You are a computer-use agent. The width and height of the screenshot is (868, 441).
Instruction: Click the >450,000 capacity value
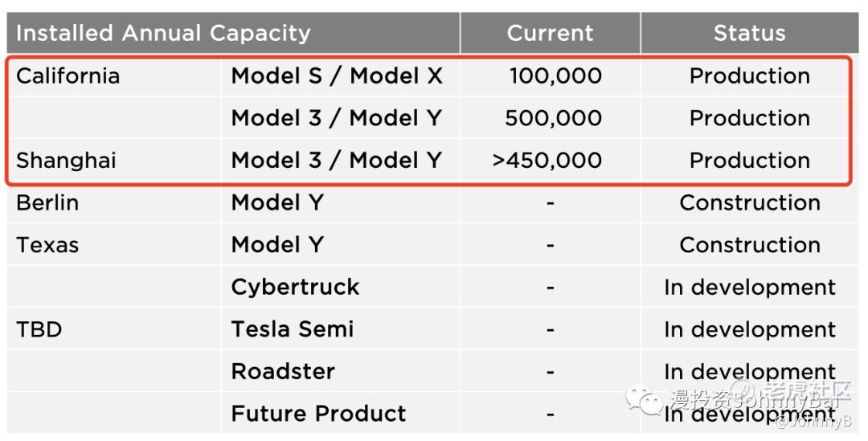[547, 161]
